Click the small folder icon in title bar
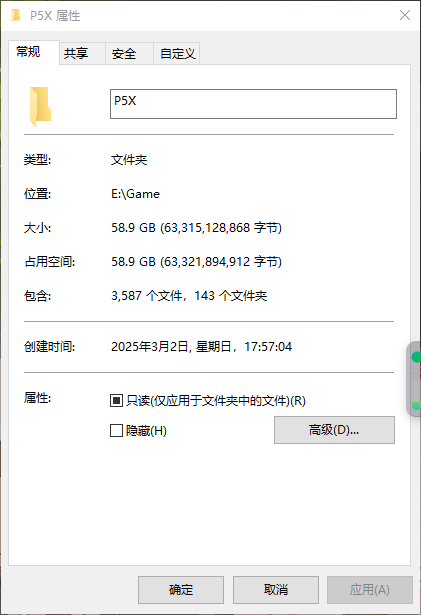421x615 pixels. point(16,16)
